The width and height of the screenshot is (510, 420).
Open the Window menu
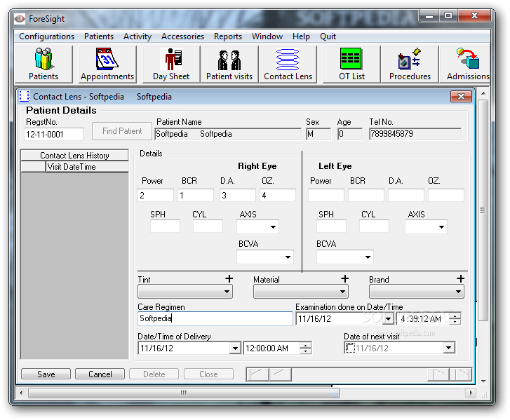267,36
